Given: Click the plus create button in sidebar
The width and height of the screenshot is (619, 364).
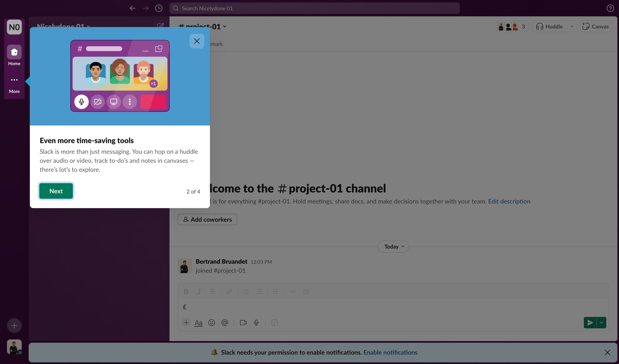Looking at the screenshot, I should click(x=14, y=325).
